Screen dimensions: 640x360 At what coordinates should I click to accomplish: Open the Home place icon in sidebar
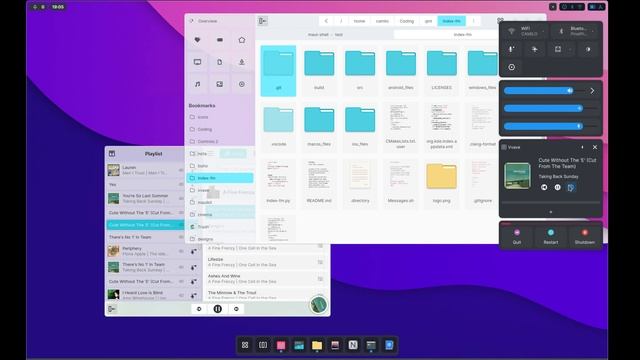pyautogui.click(x=242, y=40)
